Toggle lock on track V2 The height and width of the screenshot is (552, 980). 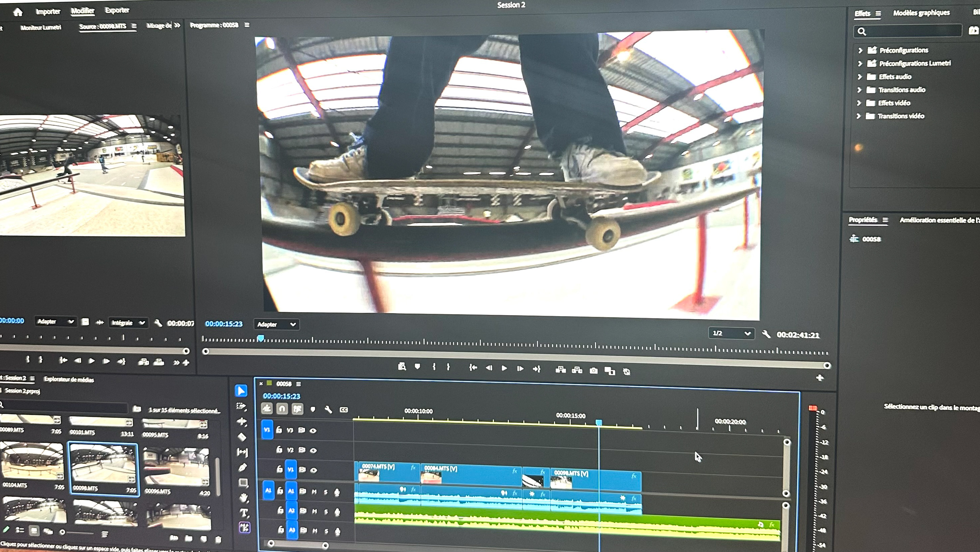pyautogui.click(x=279, y=450)
